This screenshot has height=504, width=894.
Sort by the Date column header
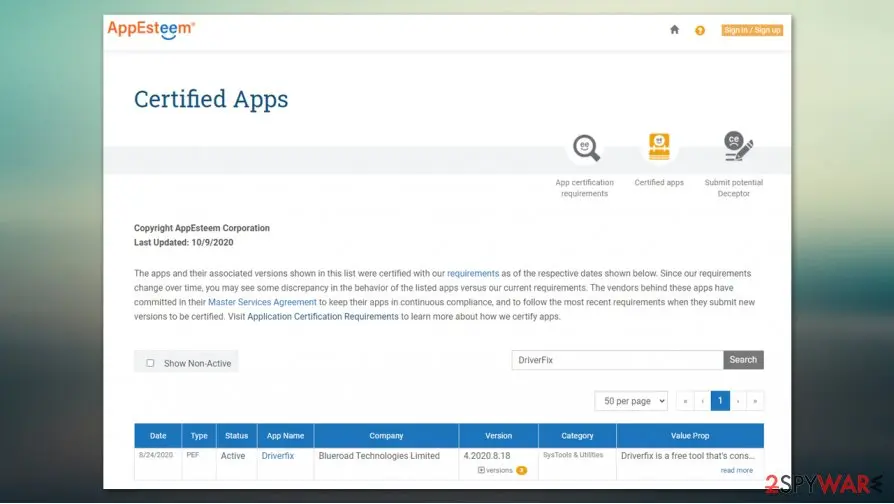158,436
